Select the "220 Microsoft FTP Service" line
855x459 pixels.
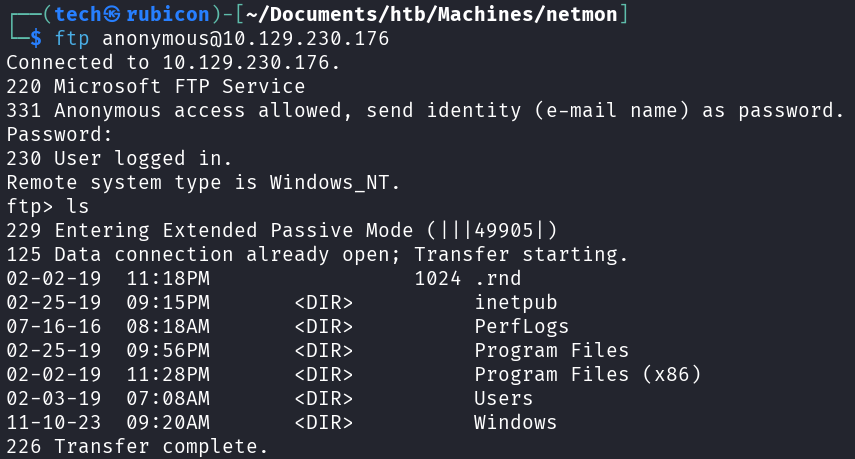pos(155,86)
